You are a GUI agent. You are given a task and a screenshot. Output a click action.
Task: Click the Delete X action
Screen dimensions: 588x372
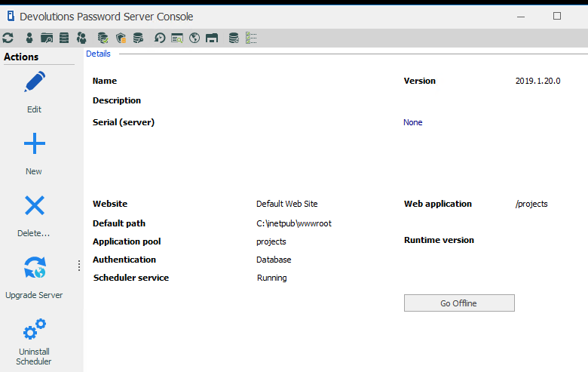click(x=35, y=205)
